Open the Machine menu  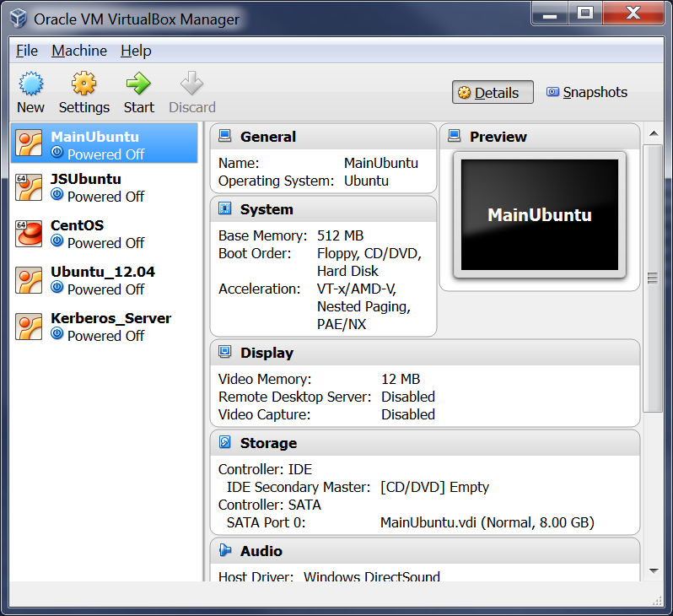[x=79, y=51]
